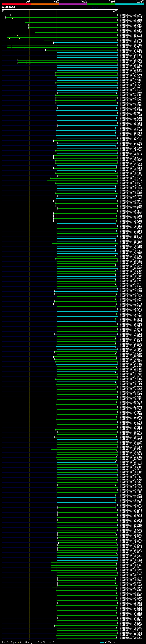The height and width of the screenshot is (644, 146).
Task: Open hit UniRef100_B9H657
Action: point(131,32)
